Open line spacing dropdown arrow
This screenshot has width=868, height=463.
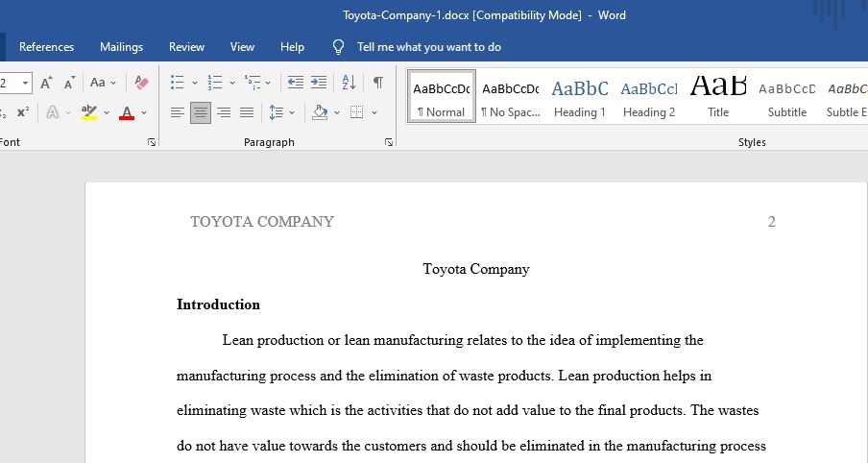click(292, 113)
